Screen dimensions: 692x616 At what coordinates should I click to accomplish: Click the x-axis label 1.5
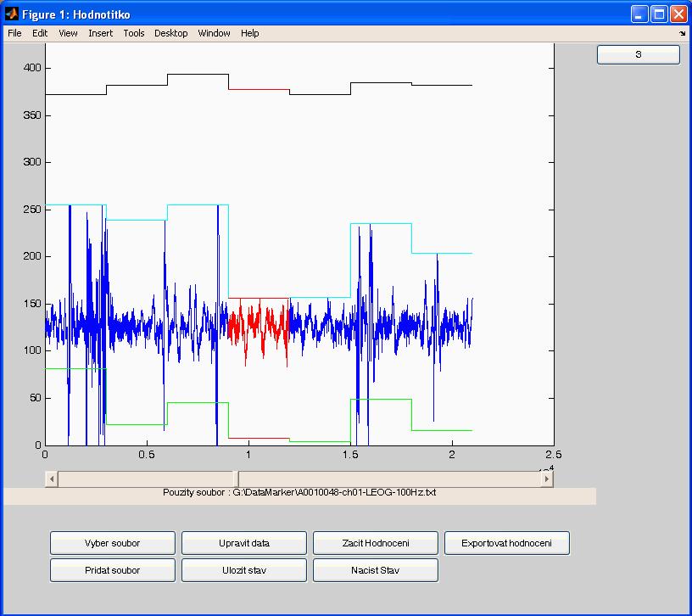click(350, 455)
